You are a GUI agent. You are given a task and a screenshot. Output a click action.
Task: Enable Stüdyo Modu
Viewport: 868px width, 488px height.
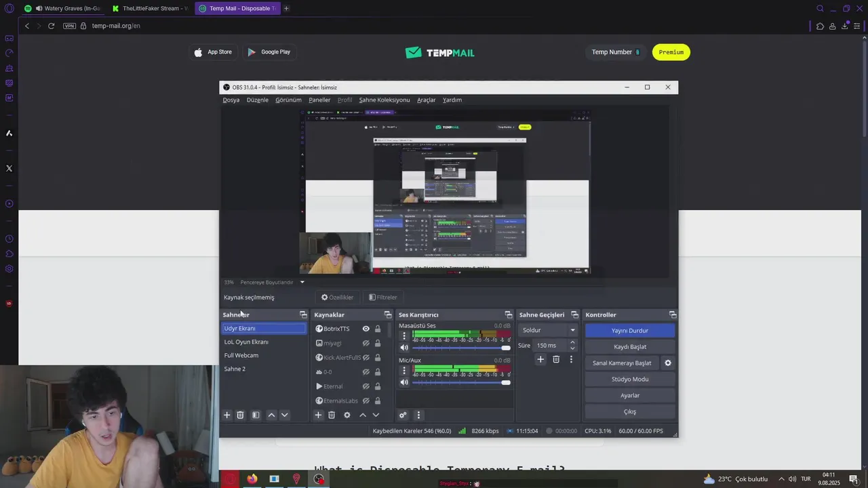[x=630, y=379]
